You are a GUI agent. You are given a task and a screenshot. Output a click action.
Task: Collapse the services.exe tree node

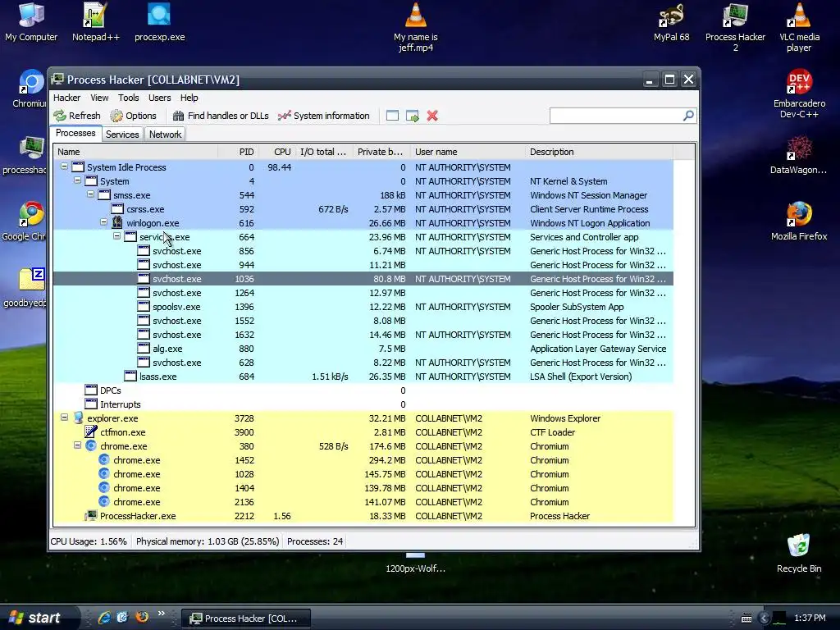116,236
